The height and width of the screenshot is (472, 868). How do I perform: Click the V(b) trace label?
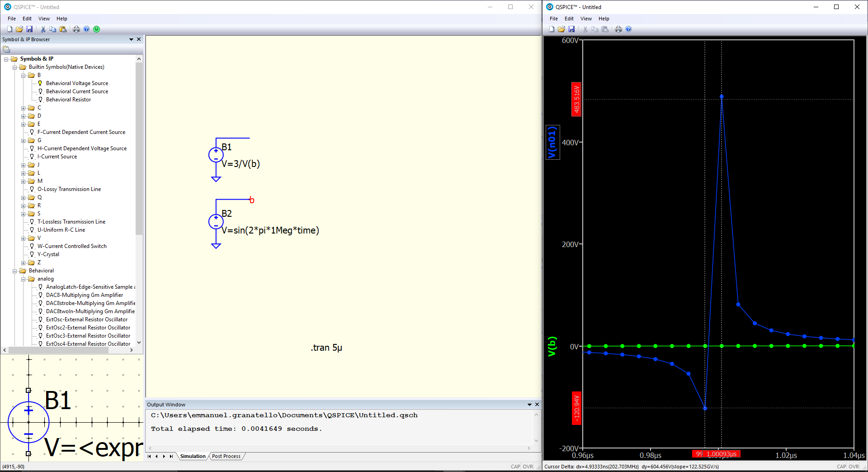coord(552,346)
